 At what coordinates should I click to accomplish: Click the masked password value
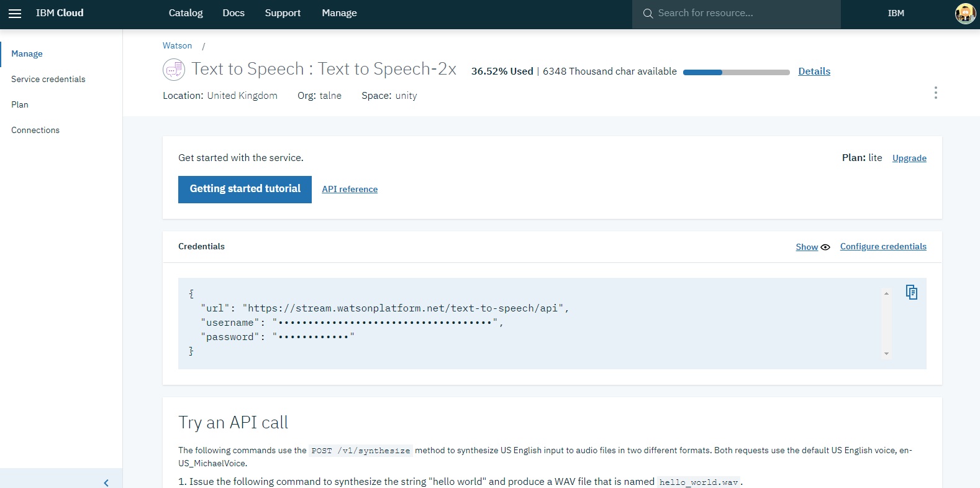tap(314, 337)
